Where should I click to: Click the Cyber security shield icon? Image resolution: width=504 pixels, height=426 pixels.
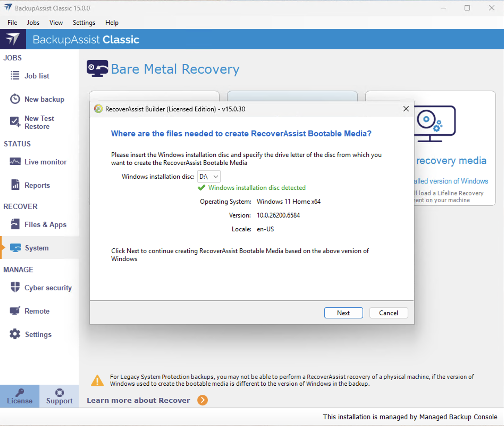[x=15, y=287]
